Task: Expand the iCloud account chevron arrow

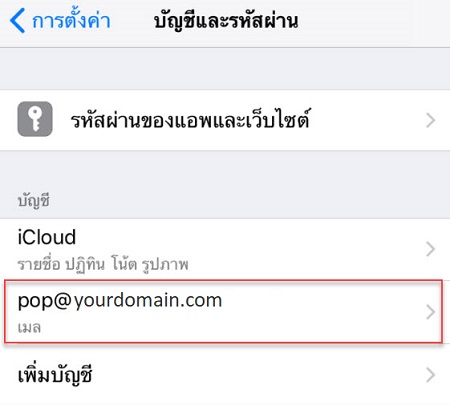Action: [431, 249]
